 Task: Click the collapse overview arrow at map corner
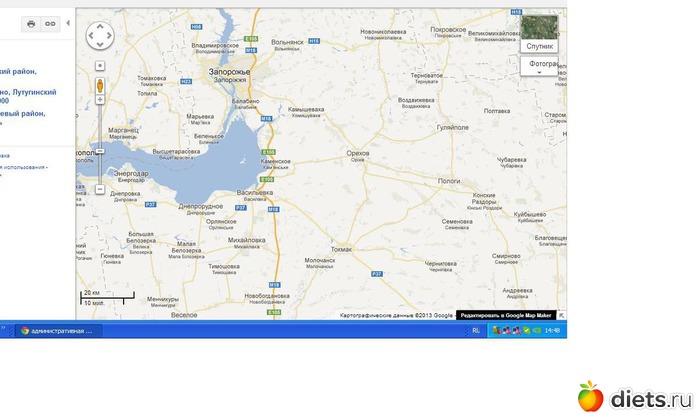point(561,315)
